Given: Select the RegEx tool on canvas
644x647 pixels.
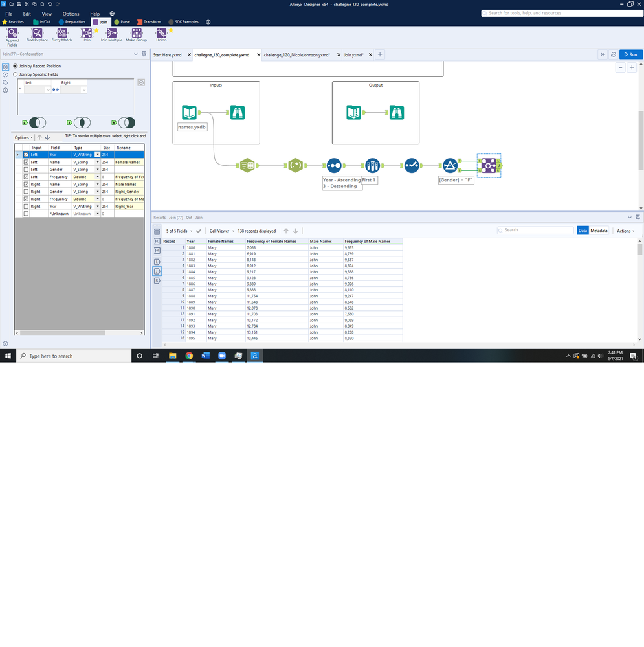Looking at the screenshot, I should coord(295,165).
